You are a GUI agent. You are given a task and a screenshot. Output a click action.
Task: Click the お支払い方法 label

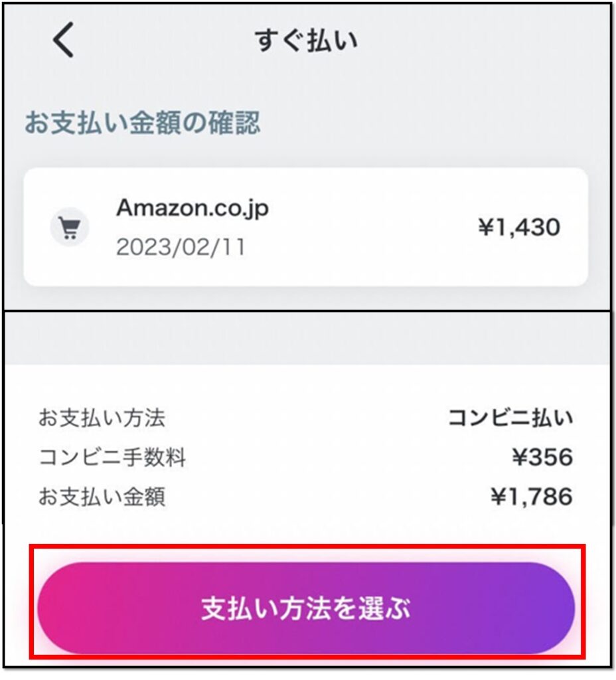point(102,418)
